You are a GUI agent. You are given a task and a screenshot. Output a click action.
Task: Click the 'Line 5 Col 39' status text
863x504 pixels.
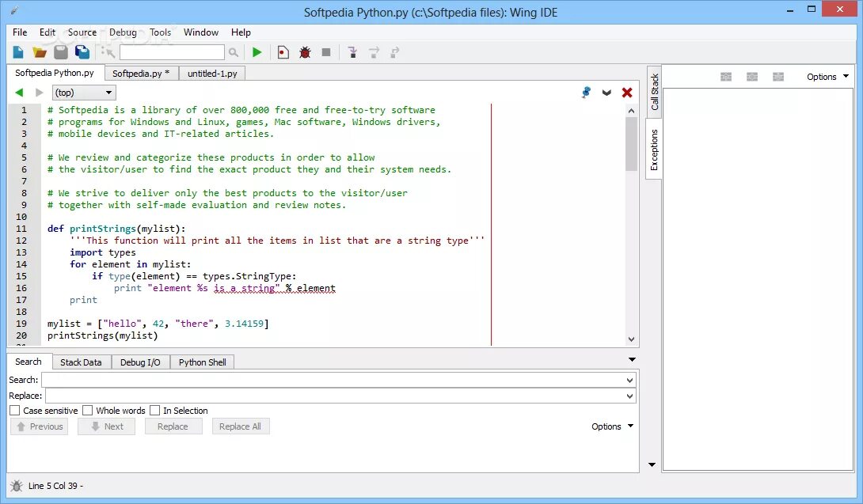55,486
